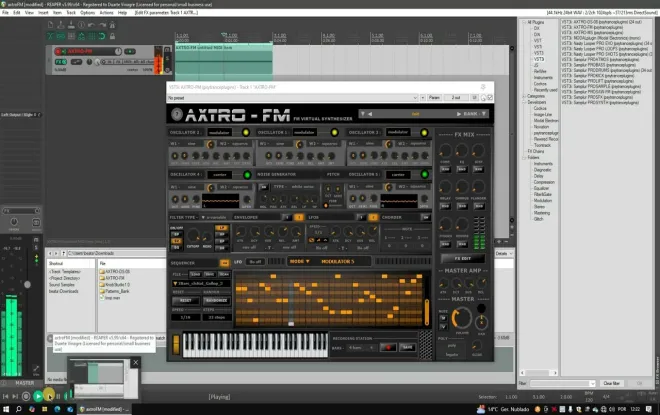Click the Open project toolbar icon
The image size is (660, 415).
click(61, 25)
